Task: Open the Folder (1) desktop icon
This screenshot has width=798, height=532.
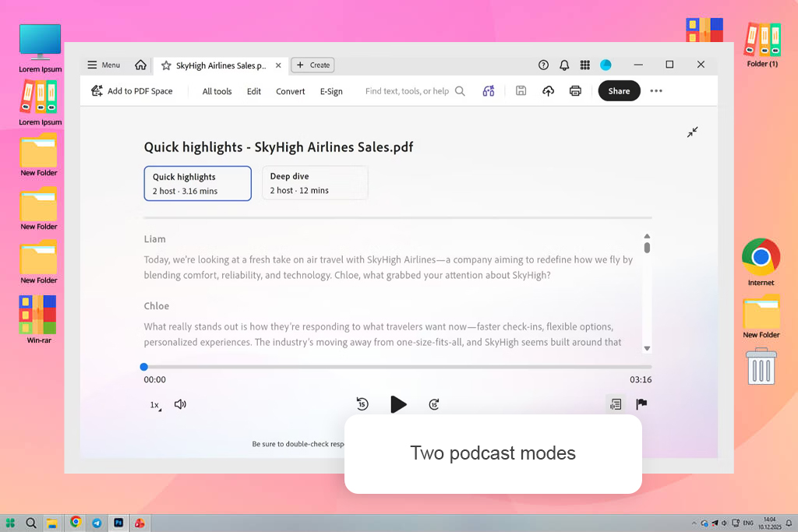Action: [x=762, y=44]
